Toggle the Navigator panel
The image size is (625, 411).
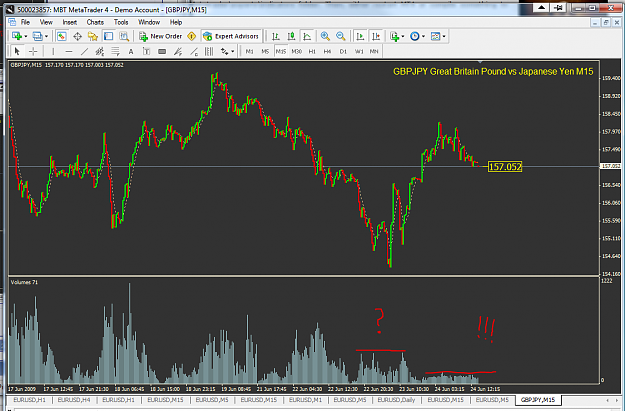[93, 37]
